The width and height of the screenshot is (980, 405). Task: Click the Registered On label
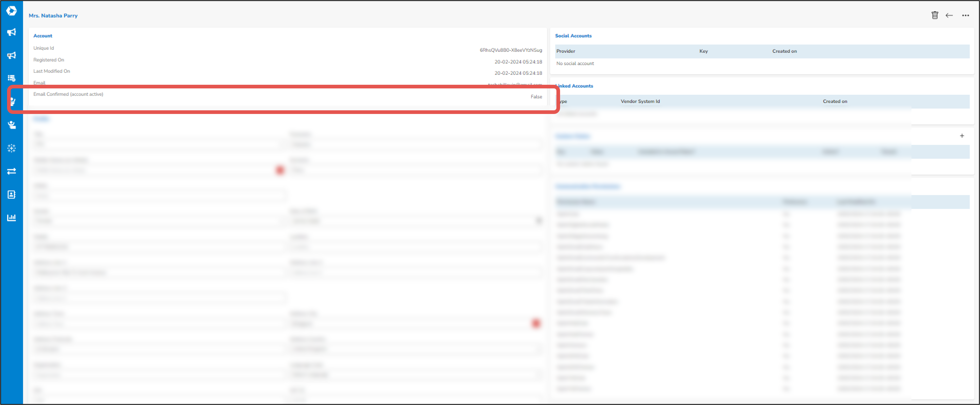[49, 60]
